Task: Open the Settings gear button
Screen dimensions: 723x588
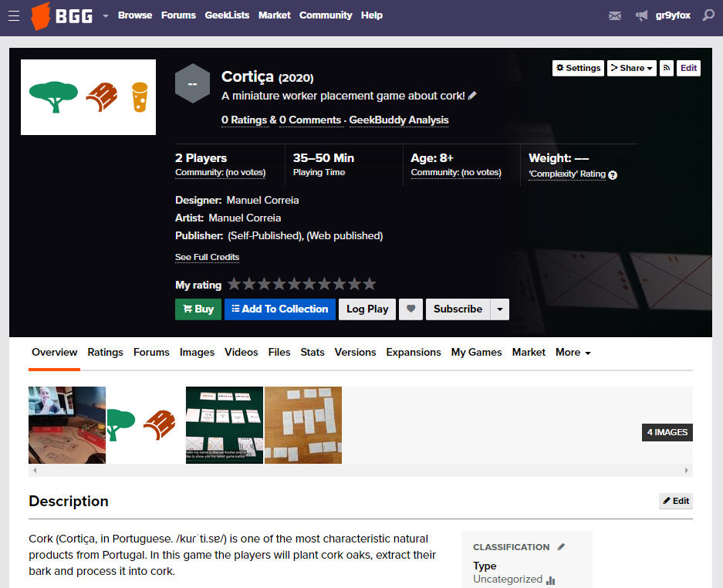Action: click(x=578, y=68)
